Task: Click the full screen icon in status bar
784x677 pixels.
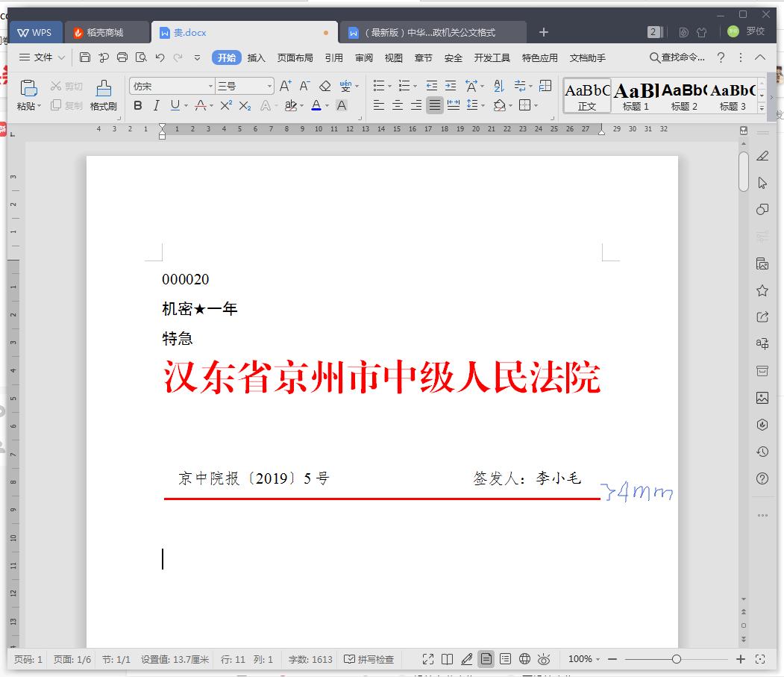Action: 427,659
